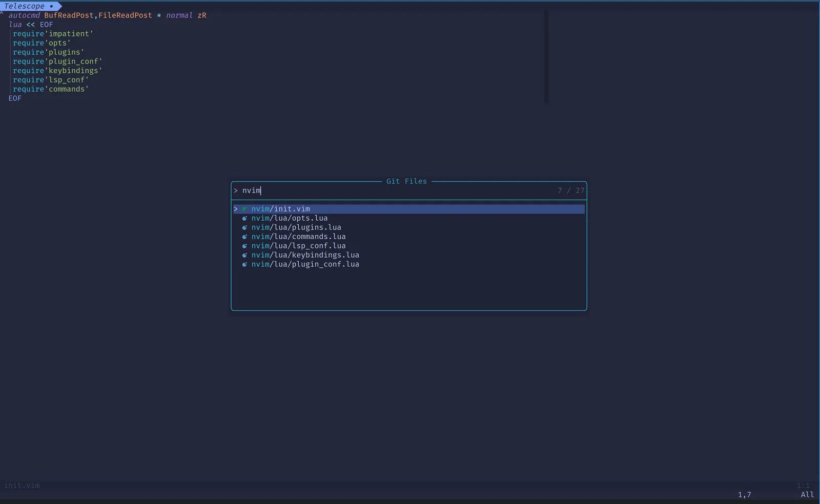Click the require'impatient' line
The image size is (820, 504).
click(53, 34)
